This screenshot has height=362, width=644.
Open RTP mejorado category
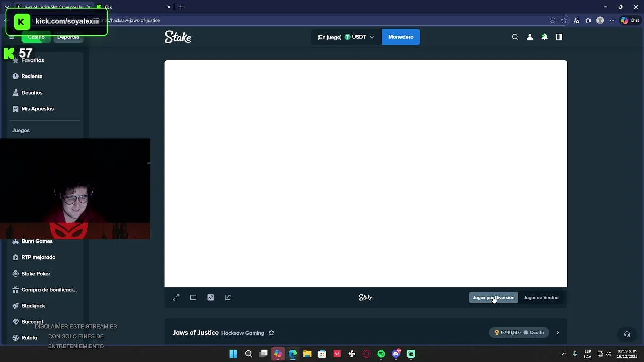point(38,257)
